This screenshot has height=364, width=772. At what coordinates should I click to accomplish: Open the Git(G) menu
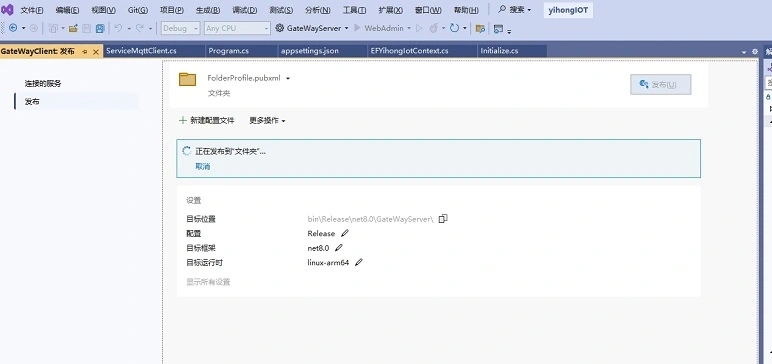(138, 10)
